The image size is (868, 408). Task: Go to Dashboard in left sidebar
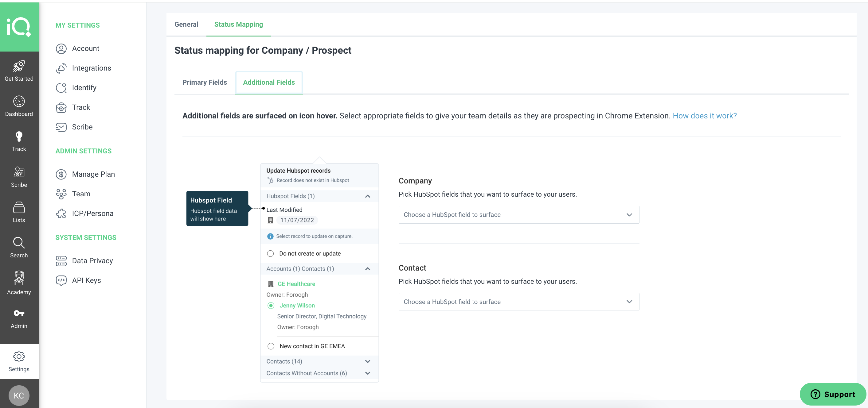[x=19, y=106]
